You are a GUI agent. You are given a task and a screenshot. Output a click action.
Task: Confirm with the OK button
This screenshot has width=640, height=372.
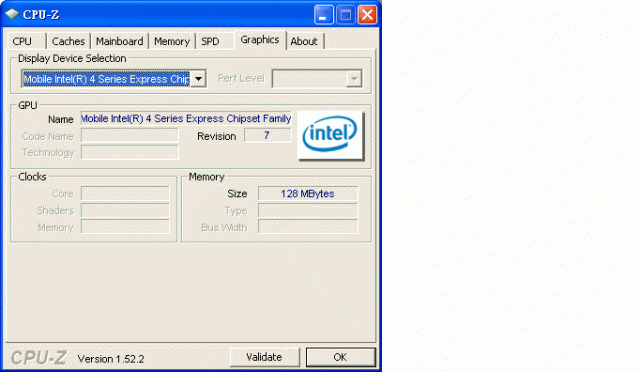click(x=340, y=357)
